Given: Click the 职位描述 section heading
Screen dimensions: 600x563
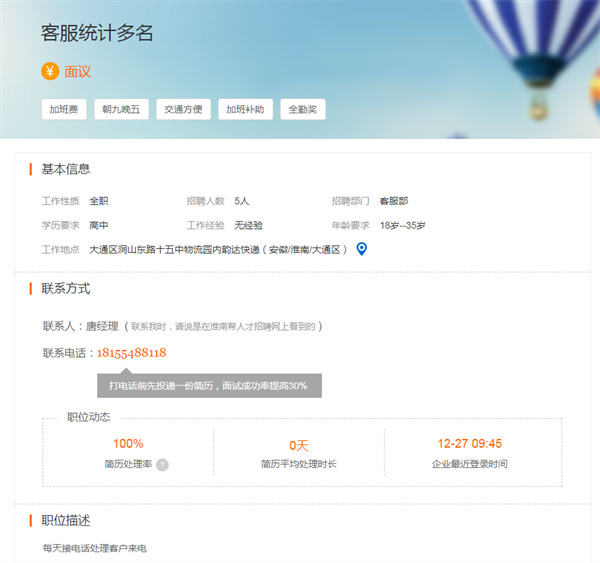Looking at the screenshot, I should 65,521.
